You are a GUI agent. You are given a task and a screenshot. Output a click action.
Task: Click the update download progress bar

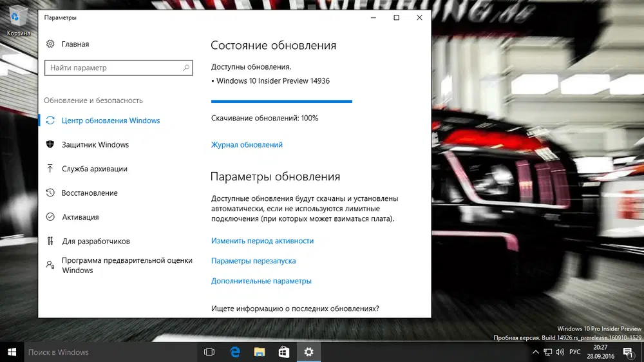[282, 102]
